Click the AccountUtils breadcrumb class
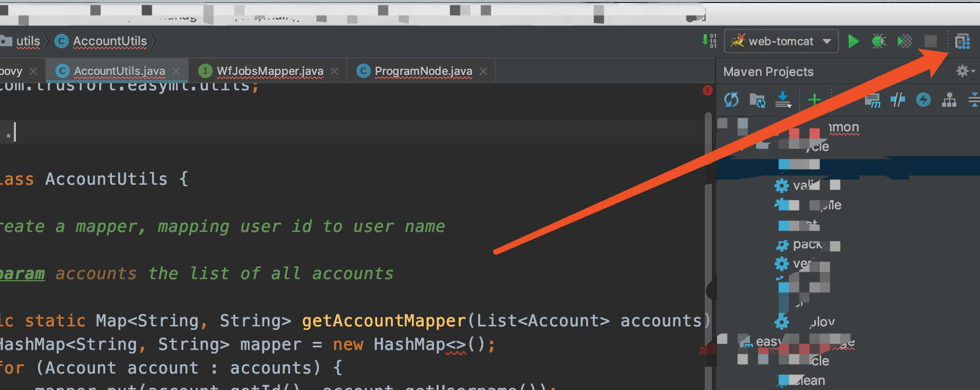The image size is (980, 390). coord(101,41)
